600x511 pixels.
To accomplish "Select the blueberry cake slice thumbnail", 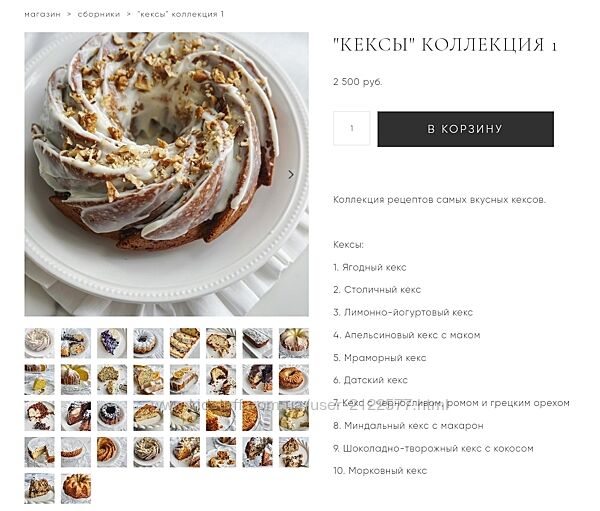I will [x=112, y=343].
